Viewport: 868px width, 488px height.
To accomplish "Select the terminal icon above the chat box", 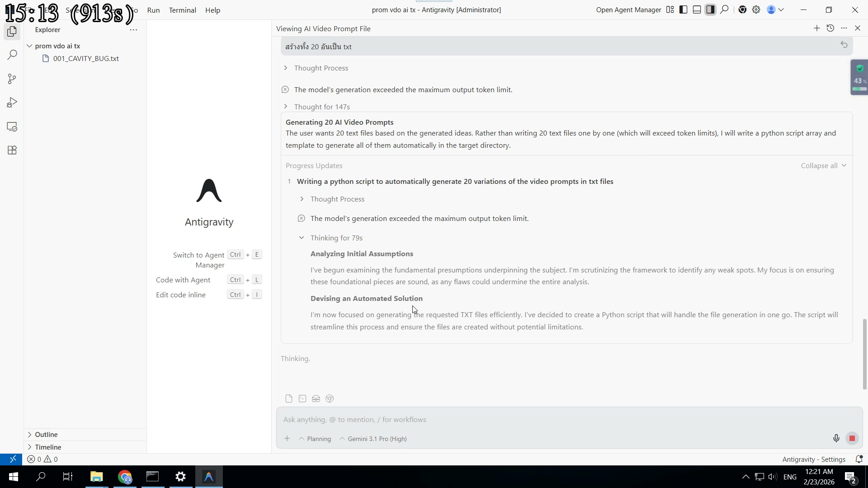I will (302, 399).
